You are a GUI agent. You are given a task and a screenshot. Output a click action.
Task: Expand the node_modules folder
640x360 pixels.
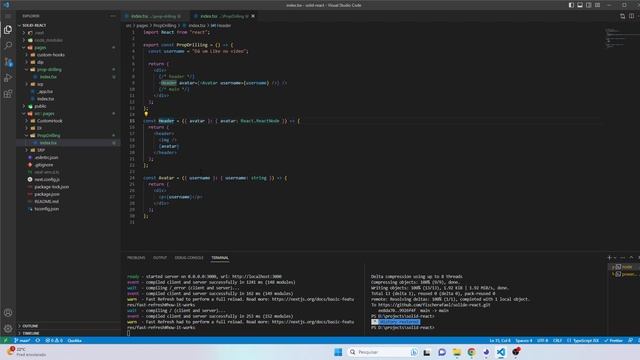pyautogui.click(x=69, y=40)
